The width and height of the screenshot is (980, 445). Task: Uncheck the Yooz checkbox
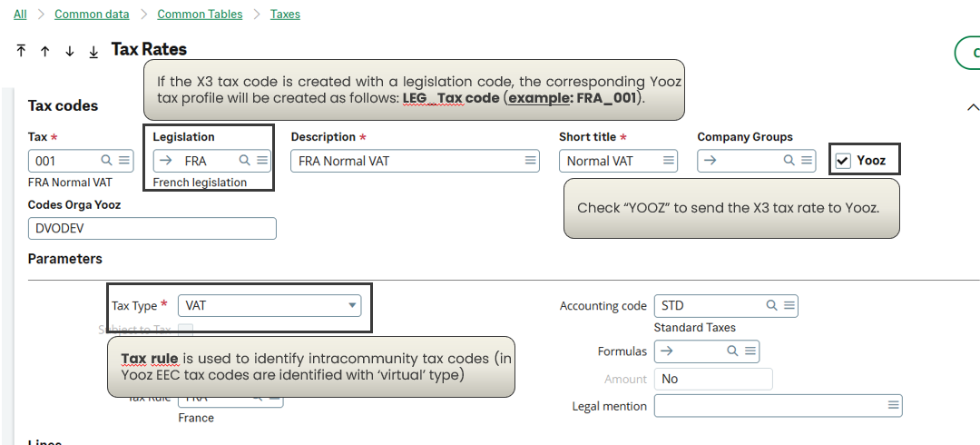click(843, 161)
